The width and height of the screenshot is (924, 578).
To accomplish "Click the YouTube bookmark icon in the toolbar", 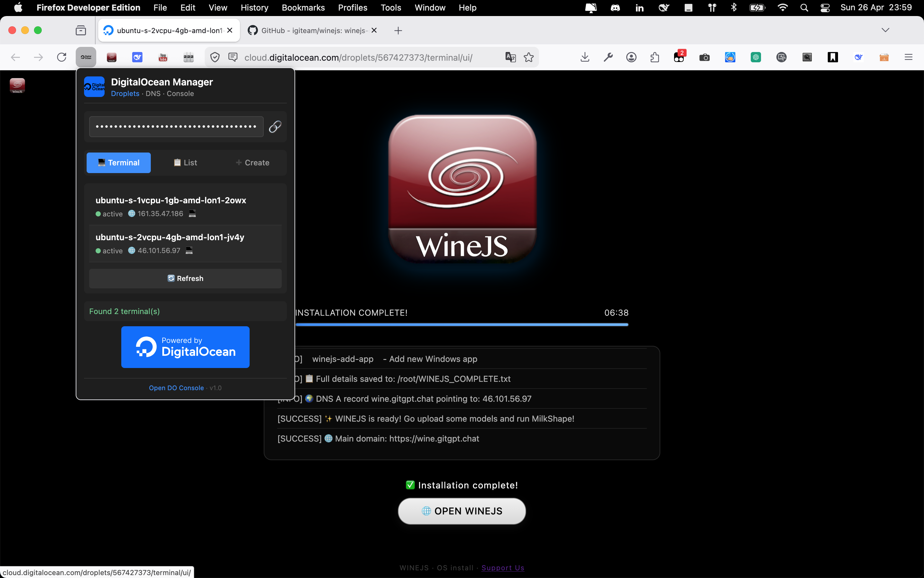I will click(x=163, y=57).
